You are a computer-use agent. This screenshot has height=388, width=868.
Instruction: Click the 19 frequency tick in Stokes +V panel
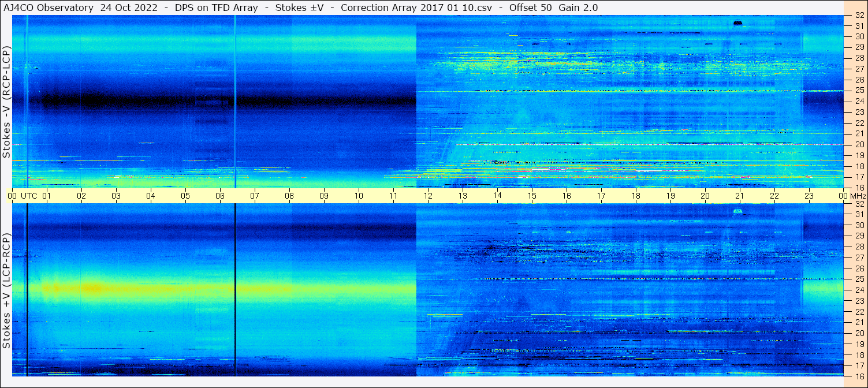[859, 344]
